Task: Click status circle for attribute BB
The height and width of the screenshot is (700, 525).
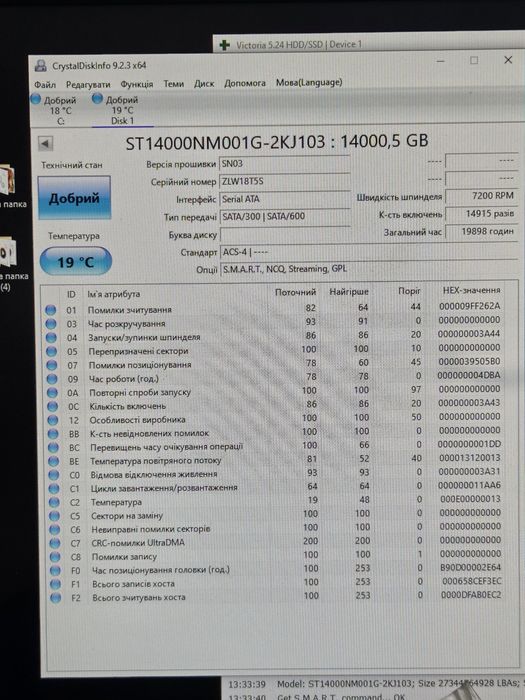Action: click(x=53, y=434)
